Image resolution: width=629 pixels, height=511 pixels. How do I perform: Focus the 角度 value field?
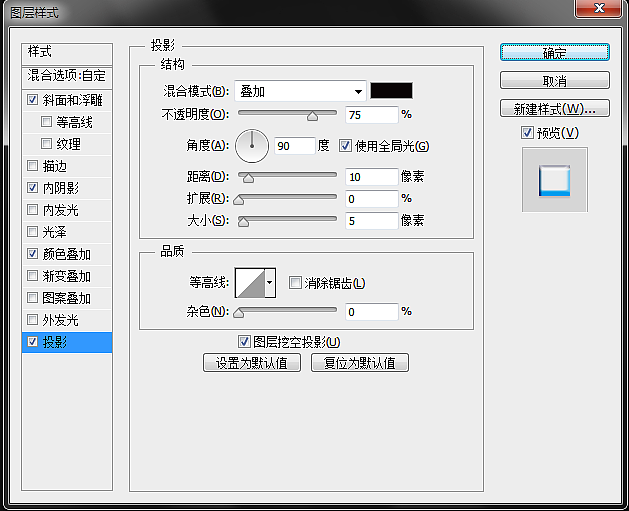(x=295, y=146)
